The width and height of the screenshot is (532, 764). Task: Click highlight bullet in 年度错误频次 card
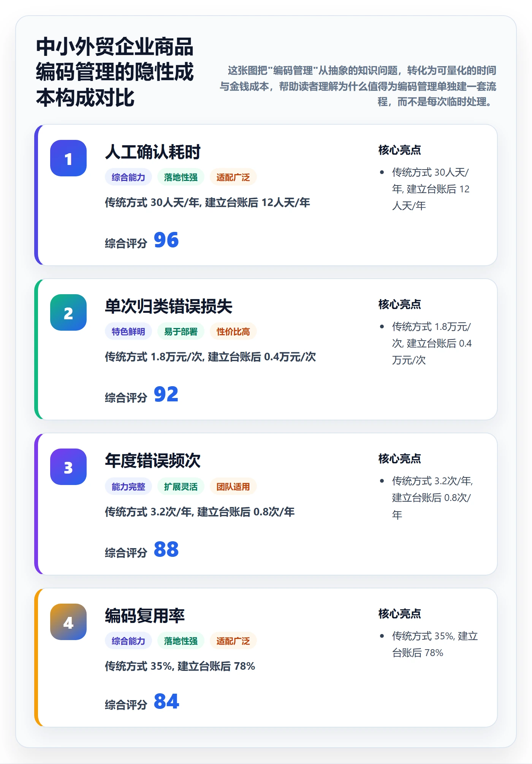[x=432, y=498]
